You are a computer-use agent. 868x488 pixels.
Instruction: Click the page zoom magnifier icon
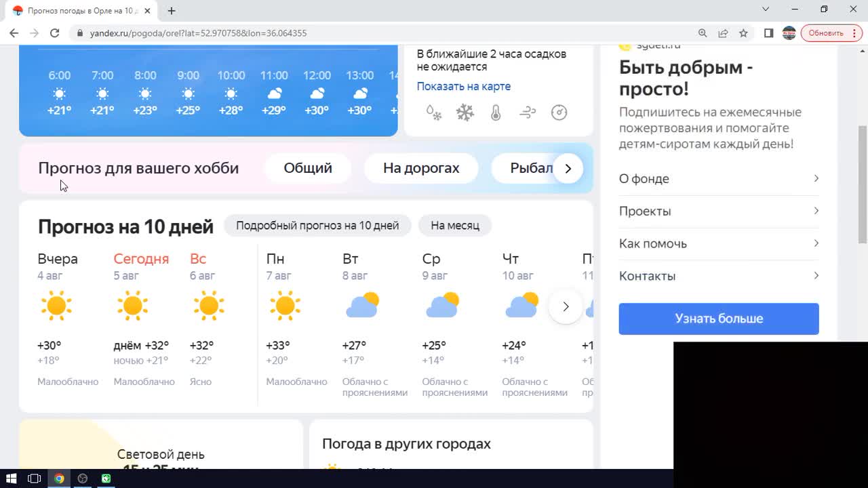point(703,33)
